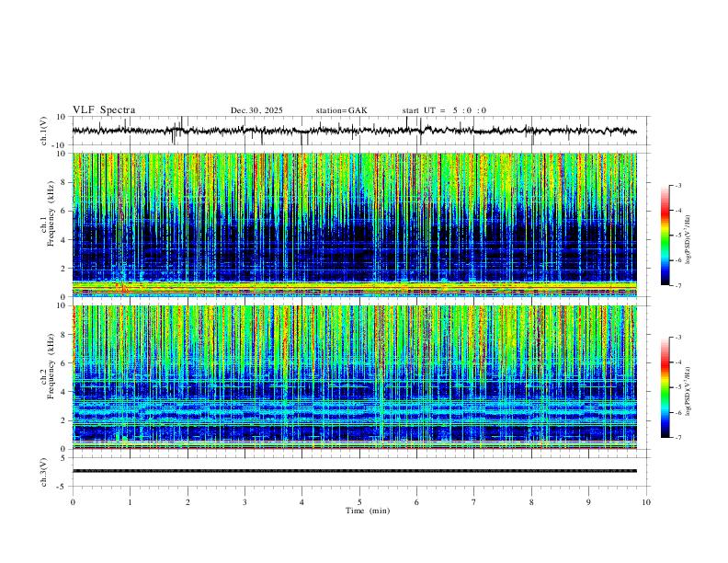Click time axis tick label '10'
The height and width of the screenshot is (563, 728).
pos(646,502)
